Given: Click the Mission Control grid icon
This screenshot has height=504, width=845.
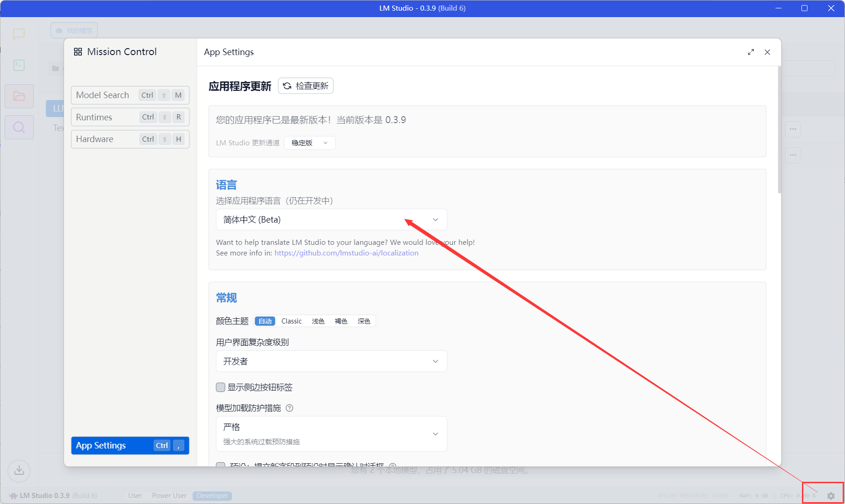Looking at the screenshot, I should coord(78,52).
